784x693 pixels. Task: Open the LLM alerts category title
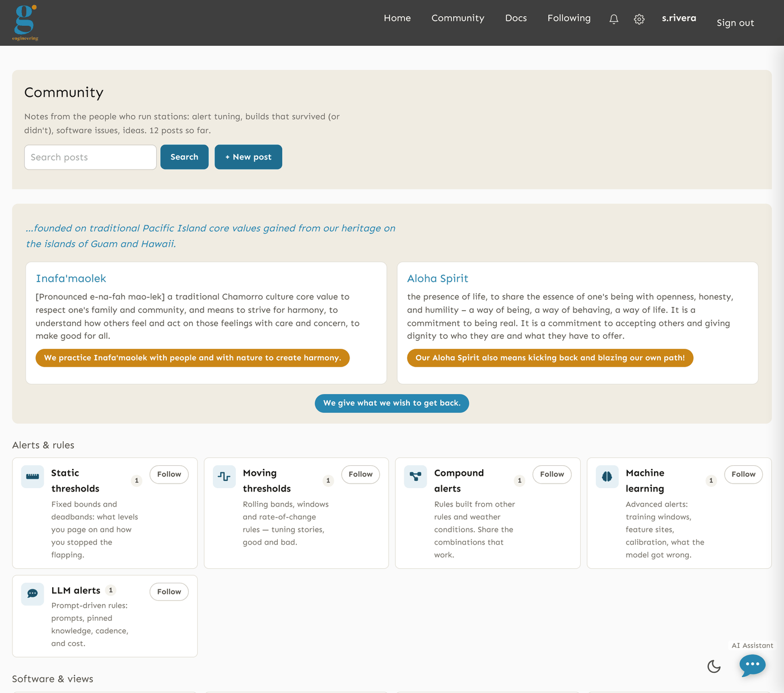coord(76,591)
